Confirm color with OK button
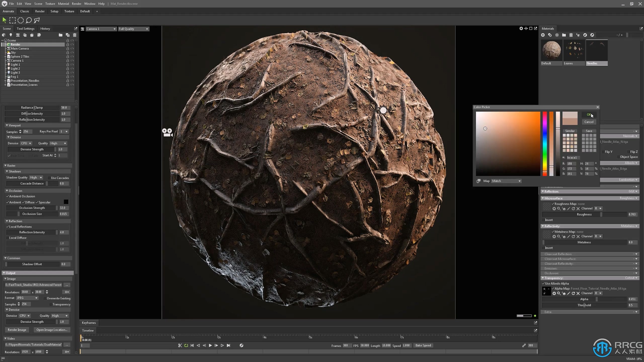 point(589,115)
